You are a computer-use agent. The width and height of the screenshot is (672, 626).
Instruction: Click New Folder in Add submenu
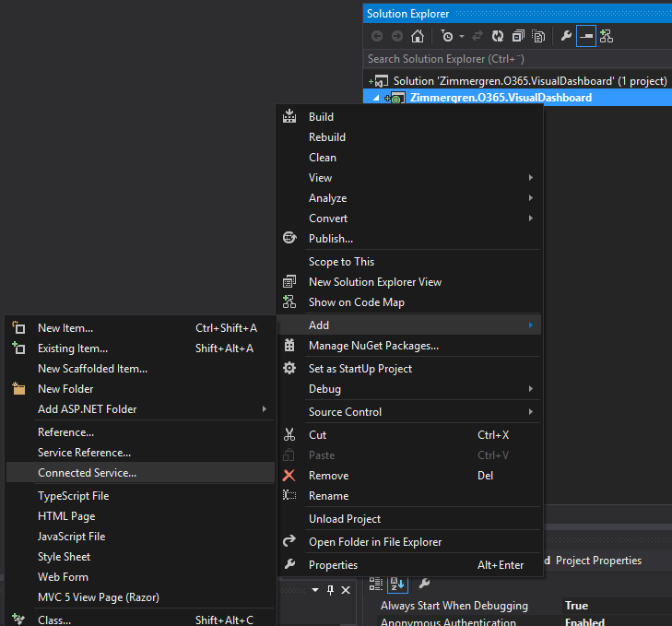coord(140,389)
